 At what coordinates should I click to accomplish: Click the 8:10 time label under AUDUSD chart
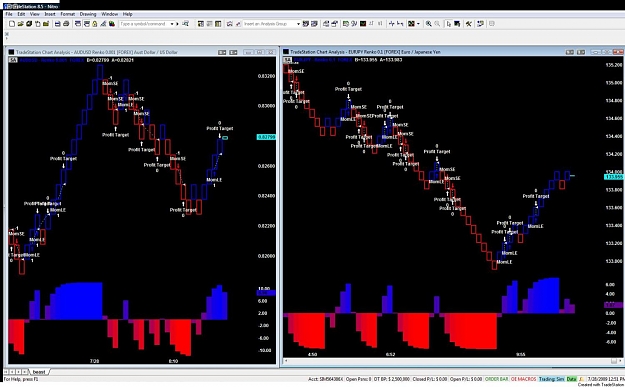173,361
